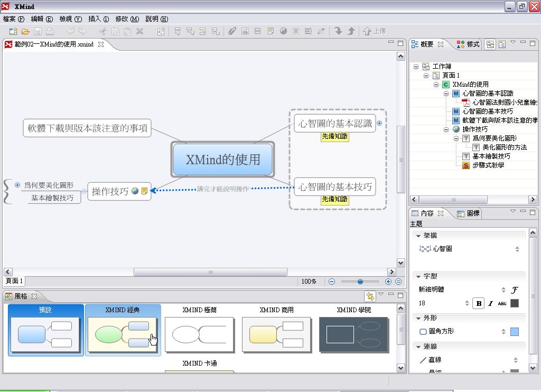Insert a subtopic via toolbar icon
Screen dimensions: 541x392
point(190,31)
